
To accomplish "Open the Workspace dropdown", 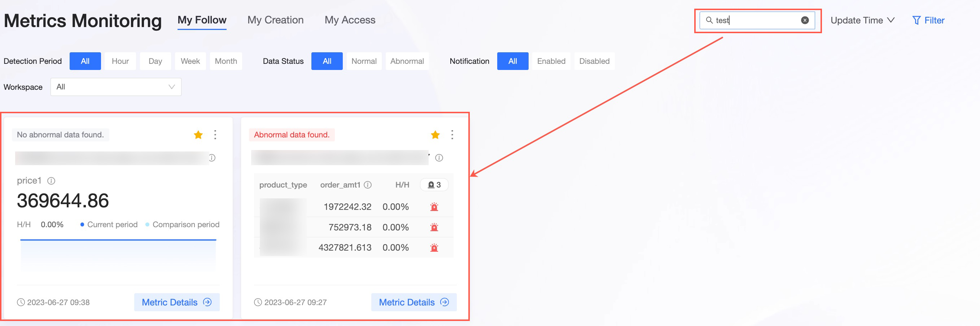I will (116, 87).
